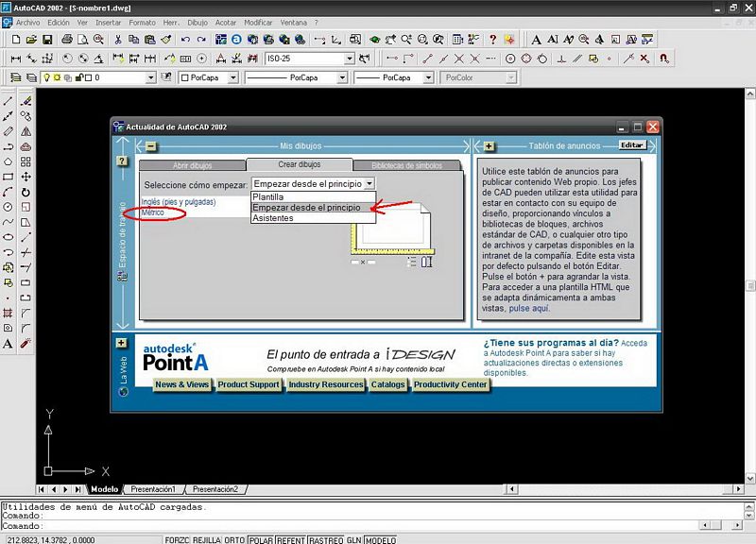
Task: Toggle the layer 0 lightbulb on/off icon
Action: click(x=46, y=77)
